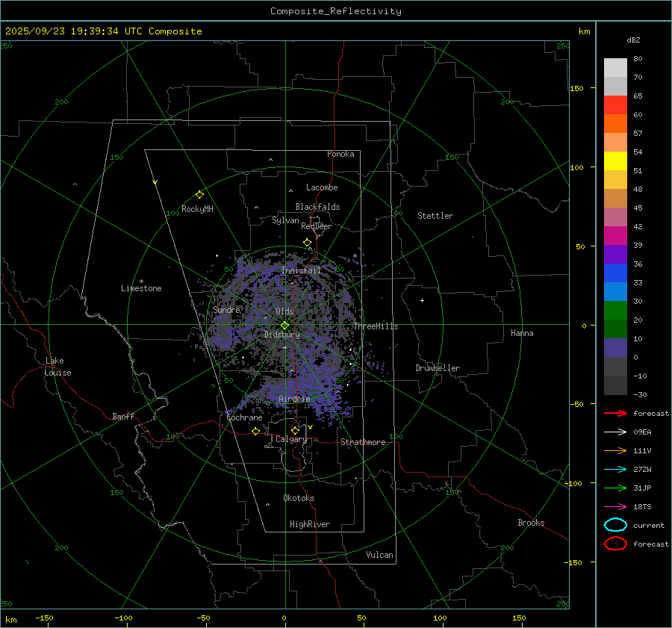Viewport: 672px width, 628px height.
Task: Select the magenta 18TS arrow icon
Action: [615, 506]
